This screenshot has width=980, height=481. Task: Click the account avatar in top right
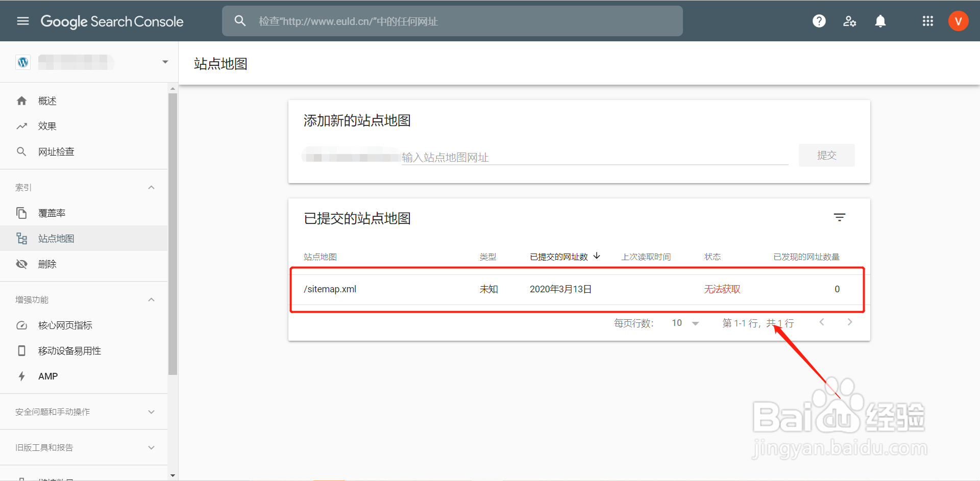pyautogui.click(x=958, y=21)
